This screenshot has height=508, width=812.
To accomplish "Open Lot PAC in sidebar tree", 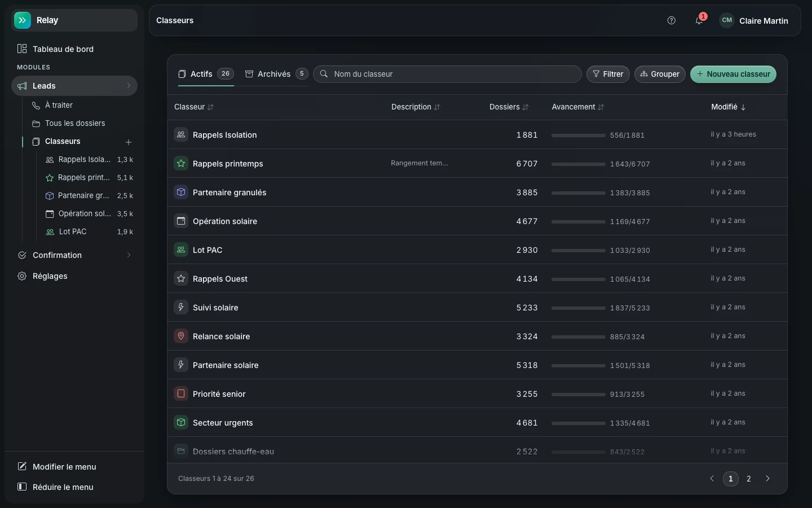I will (89, 231).
